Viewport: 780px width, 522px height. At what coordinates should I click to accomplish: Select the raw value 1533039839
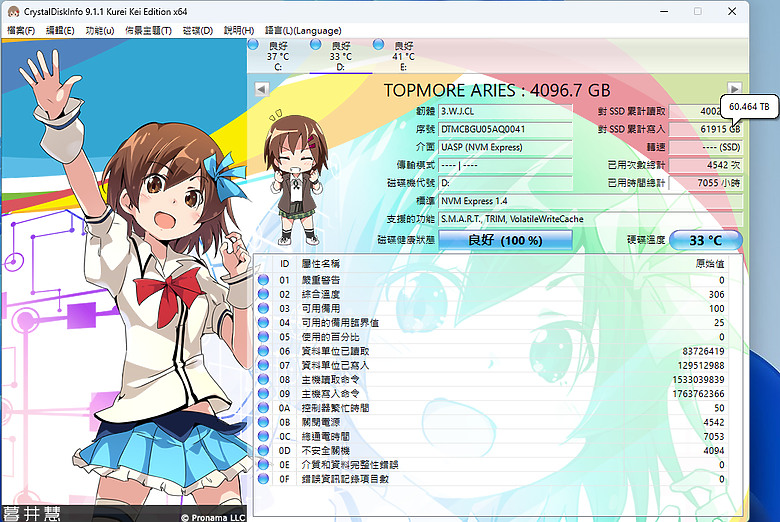point(698,380)
